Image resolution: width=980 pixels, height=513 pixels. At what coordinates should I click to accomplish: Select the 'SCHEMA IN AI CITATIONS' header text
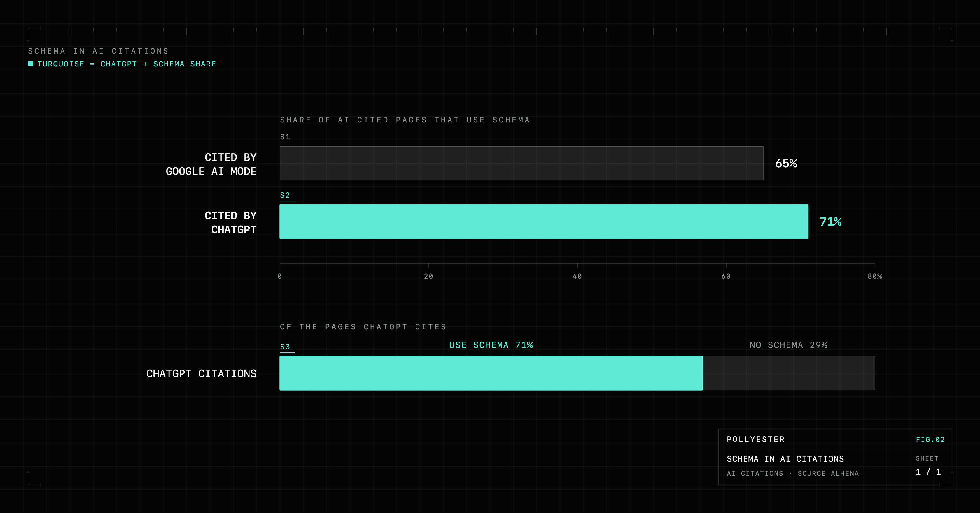[x=98, y=51]
